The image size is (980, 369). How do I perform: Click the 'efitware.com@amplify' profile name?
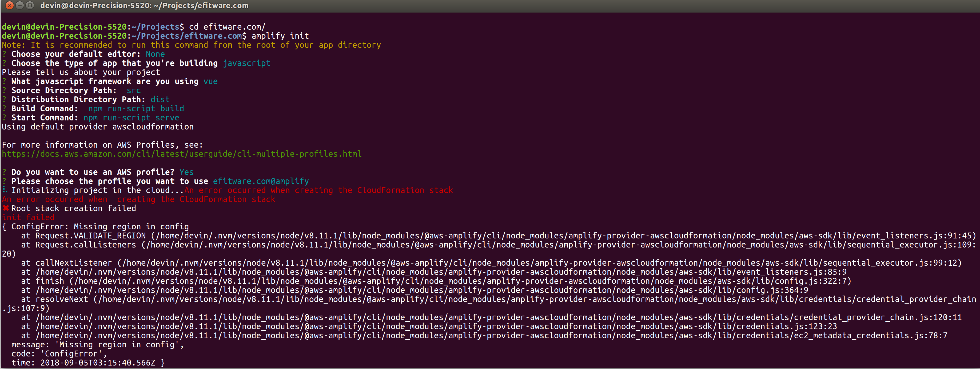coord(261,181)
